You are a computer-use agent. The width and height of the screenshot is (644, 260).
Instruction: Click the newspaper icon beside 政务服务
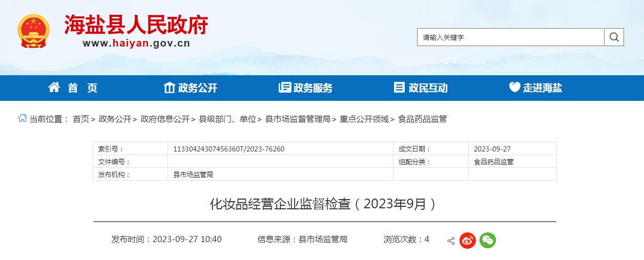pos(285,88)
